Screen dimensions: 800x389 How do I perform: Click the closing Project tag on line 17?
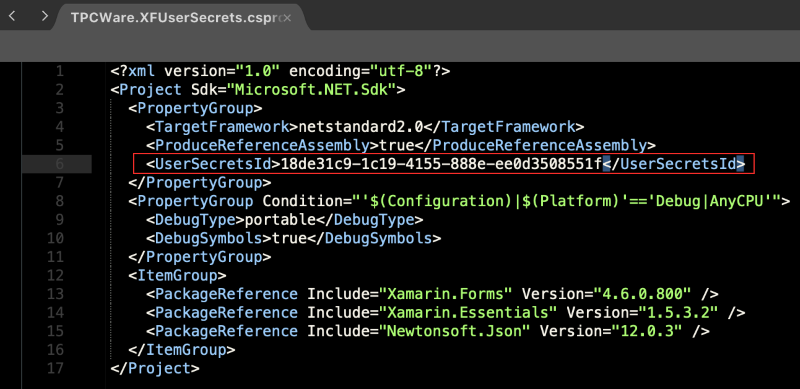point(155,368)
